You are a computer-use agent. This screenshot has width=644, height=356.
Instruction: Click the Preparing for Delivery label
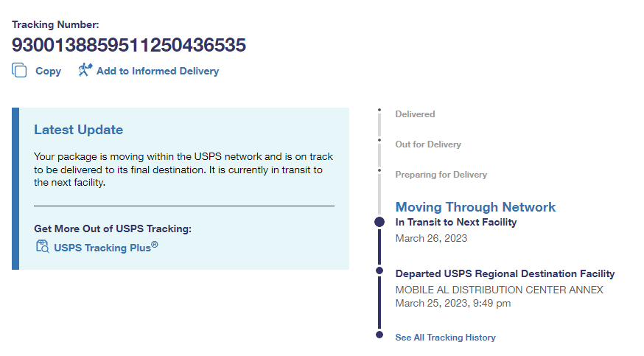click(441, 175)
